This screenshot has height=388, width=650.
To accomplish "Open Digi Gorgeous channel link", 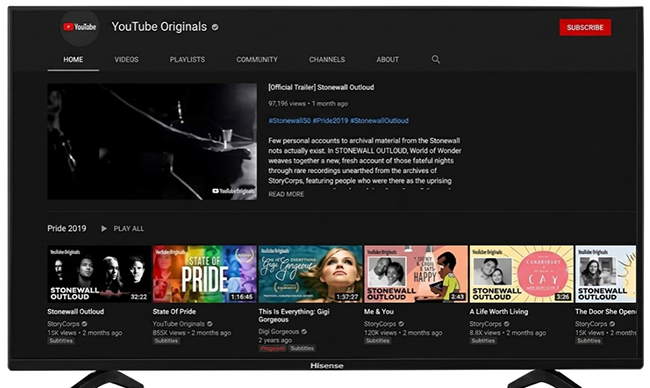I will tap(279, 332).
